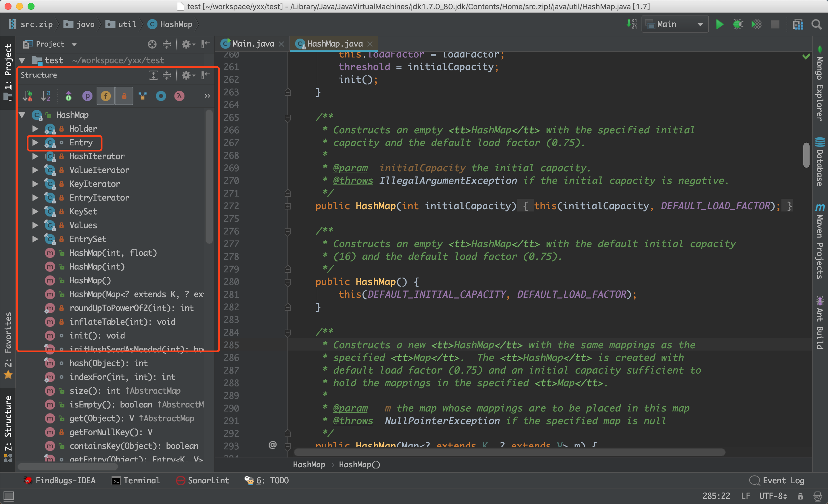Sort structure members alphabetically
Screen dimensions: 828x504
(46, 96)
